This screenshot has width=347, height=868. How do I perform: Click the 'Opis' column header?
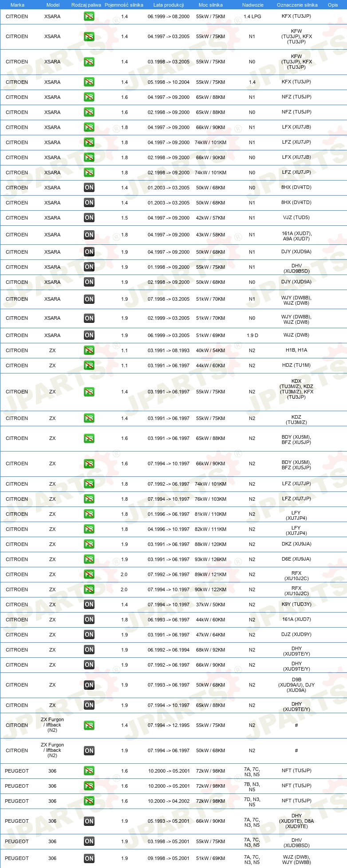(333, 5)
